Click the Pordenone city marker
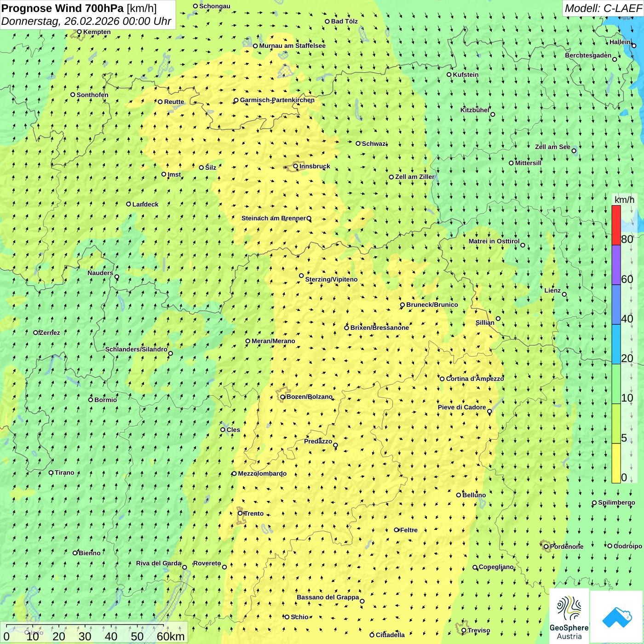 546,546
